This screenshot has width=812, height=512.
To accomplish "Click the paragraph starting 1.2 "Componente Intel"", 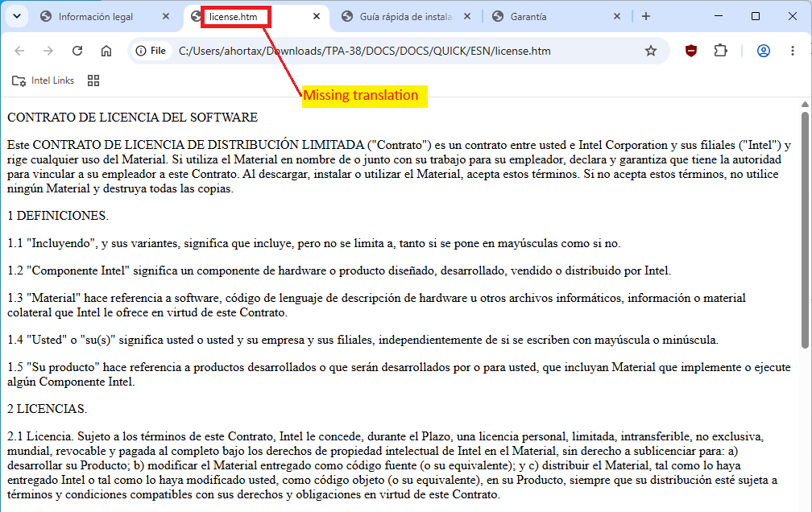I will [339, 270].
